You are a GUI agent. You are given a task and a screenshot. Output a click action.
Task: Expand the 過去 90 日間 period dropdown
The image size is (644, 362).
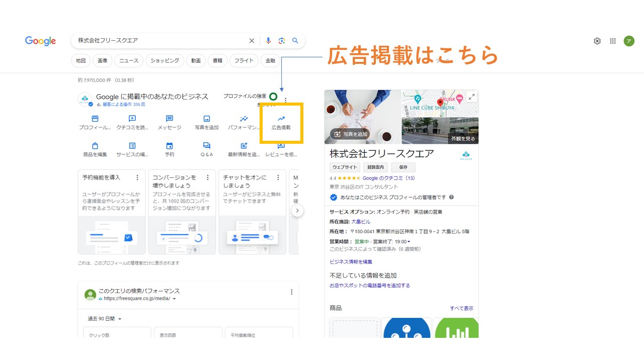(x=105, y=319)
